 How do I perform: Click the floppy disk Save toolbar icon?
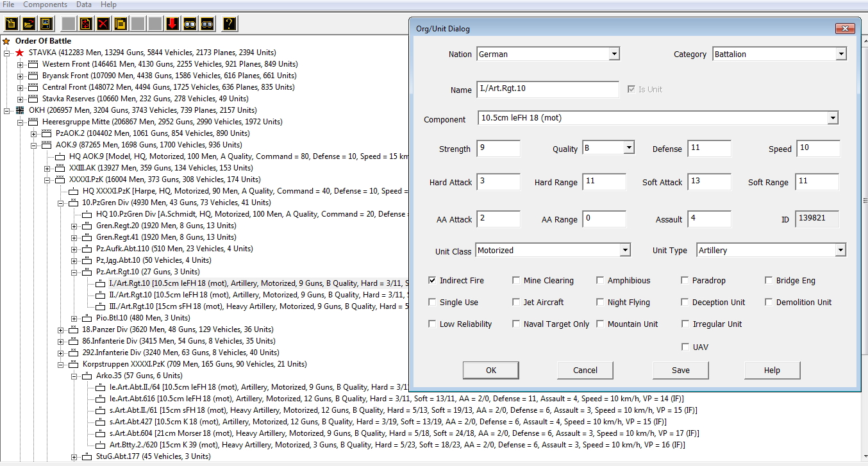46,24
